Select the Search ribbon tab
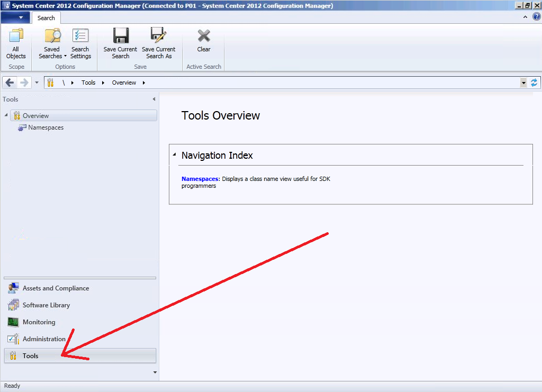Image resolution: width=542 pixels, height=392 pixels. click(x=46, y=18)
